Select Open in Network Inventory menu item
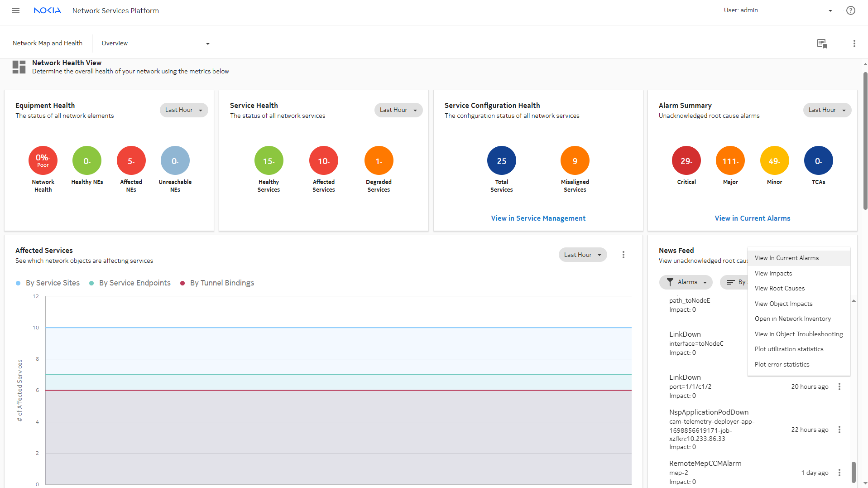 coord(799,319)
